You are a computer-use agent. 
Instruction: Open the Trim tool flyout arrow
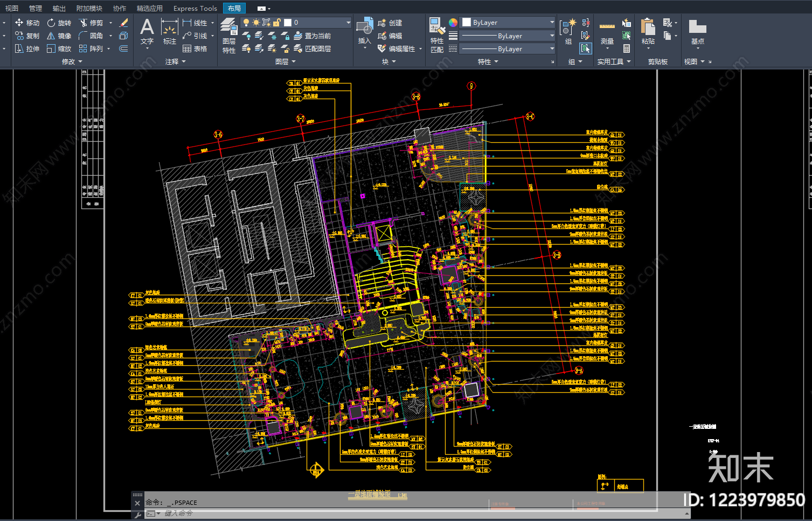[110, 23]
